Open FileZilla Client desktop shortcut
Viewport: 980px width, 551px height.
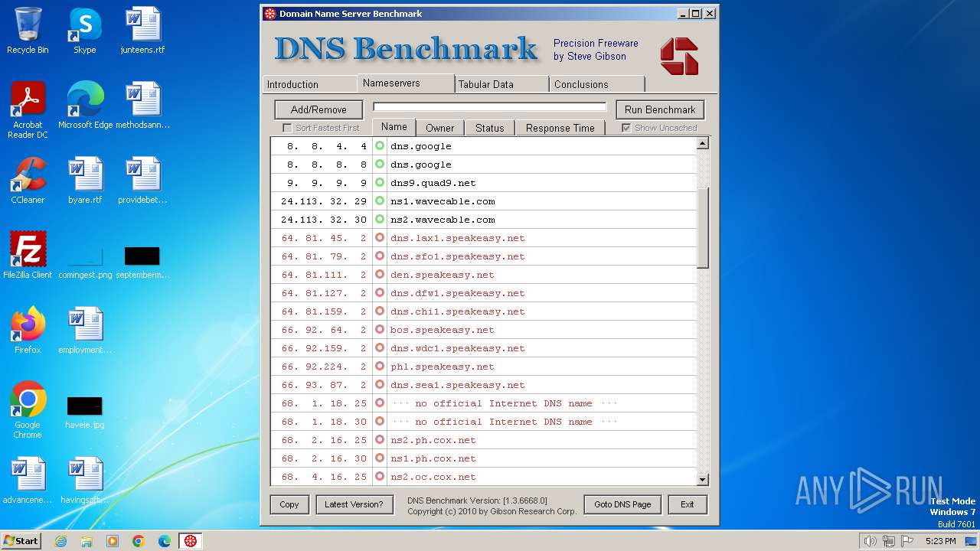[28, 256]
